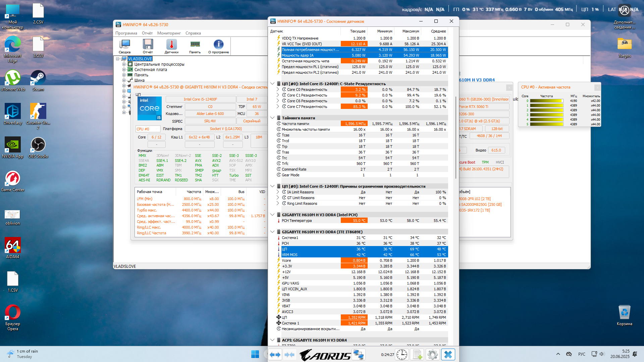The image size is (644, 362).
Task: Open Game Center desktop icon
Action: click(12, 181)
